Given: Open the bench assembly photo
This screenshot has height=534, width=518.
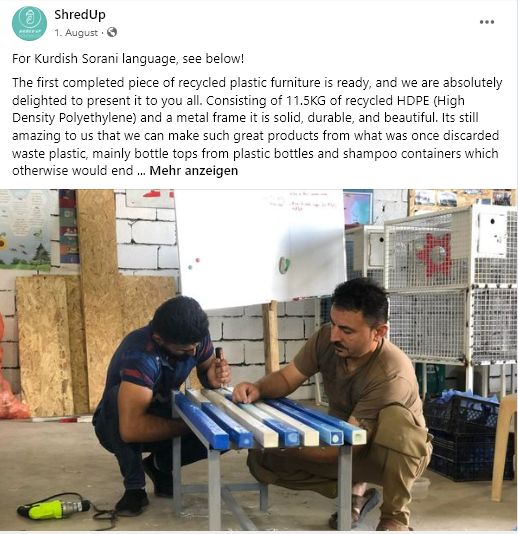Looking at the screenshot, I should (259, 360).
